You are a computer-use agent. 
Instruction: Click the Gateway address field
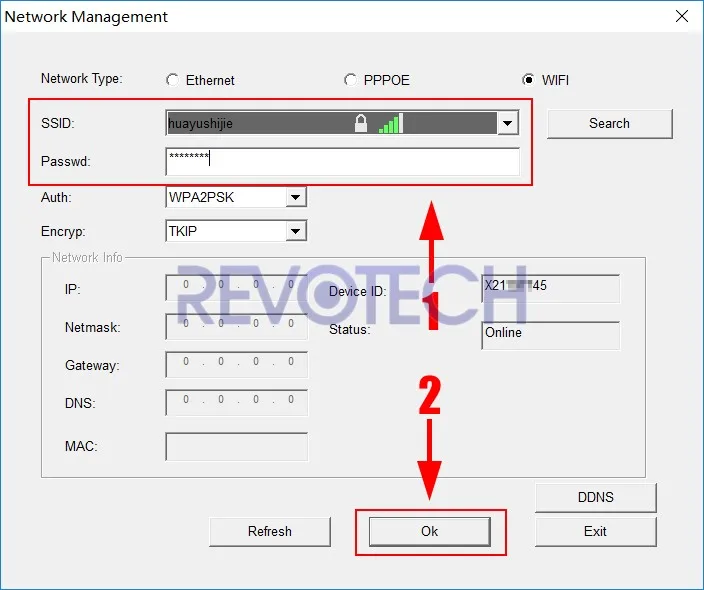point(237,364)
